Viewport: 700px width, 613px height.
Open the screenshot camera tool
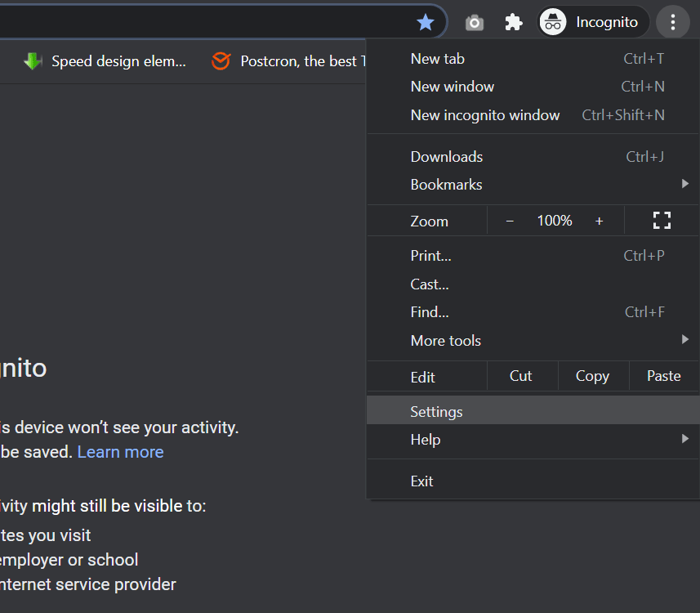click(x=474, y=22)
